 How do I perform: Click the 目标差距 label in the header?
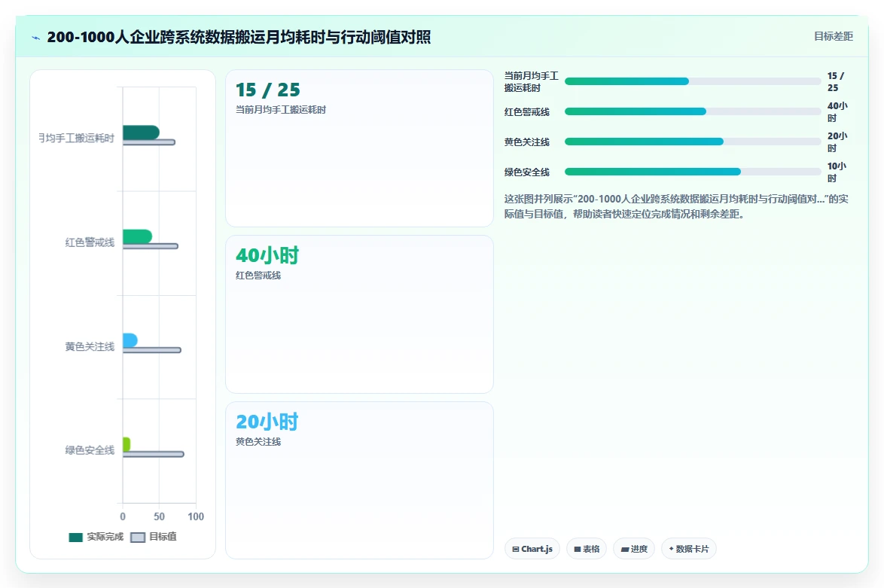(x=834, y=37)
